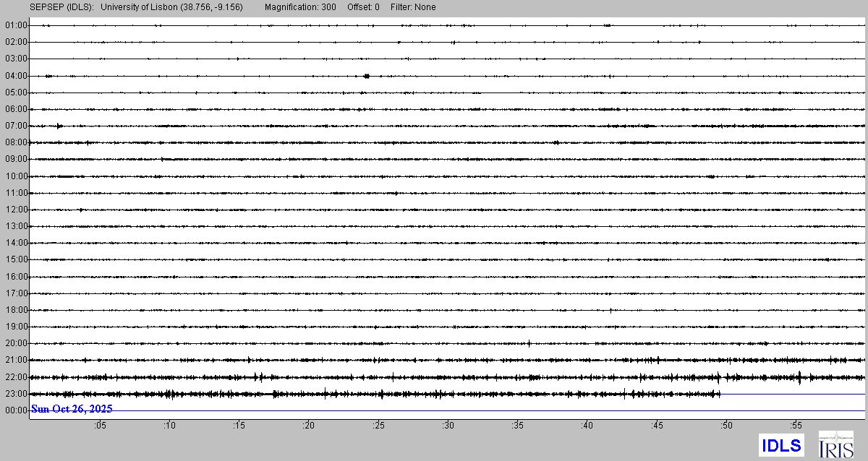Image resolution: width=868 pixels, height=461 pixels.
Task: Click the 22:00 hour row label
Action: point(16,377)
